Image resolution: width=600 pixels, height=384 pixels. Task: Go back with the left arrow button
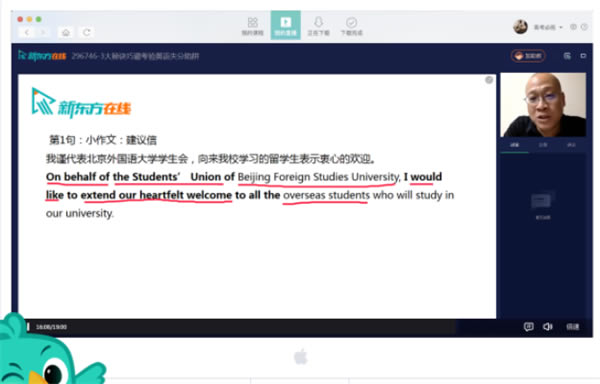[x=27, y=33]
